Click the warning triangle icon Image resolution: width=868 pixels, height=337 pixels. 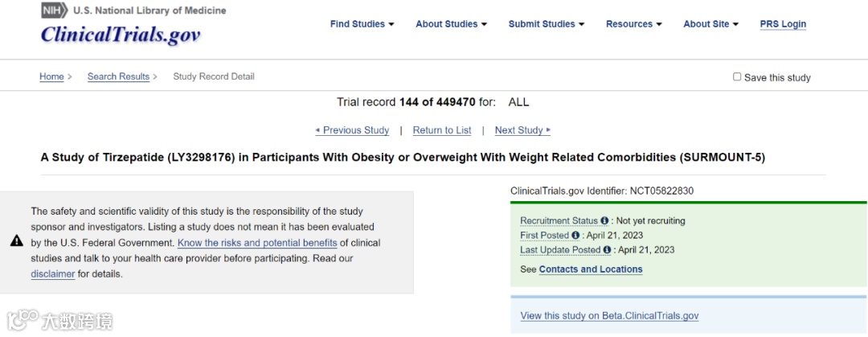click(x=16, y=241)
